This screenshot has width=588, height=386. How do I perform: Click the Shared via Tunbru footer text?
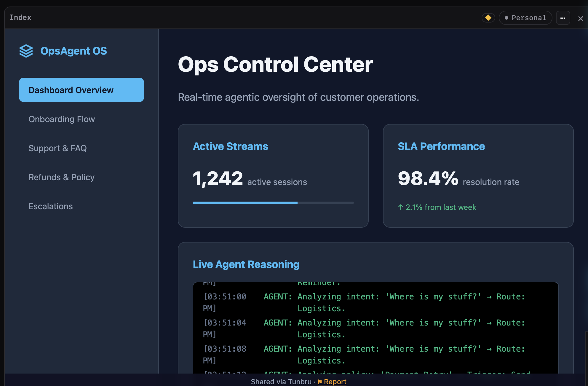pyautogui.click(x=281, y=382)
